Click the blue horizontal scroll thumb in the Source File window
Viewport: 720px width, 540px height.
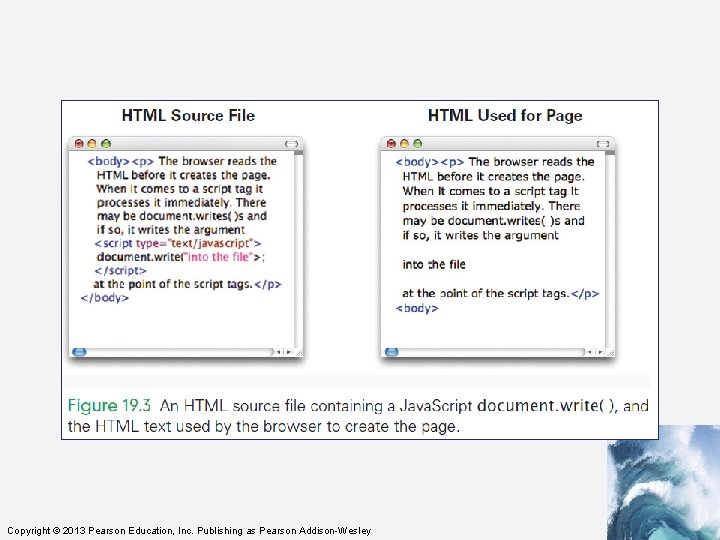(79, 352)
